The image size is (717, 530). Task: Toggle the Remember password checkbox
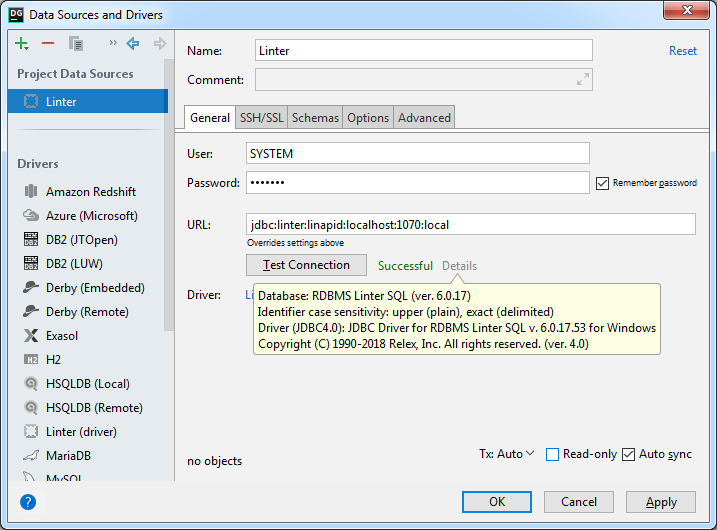602,183
